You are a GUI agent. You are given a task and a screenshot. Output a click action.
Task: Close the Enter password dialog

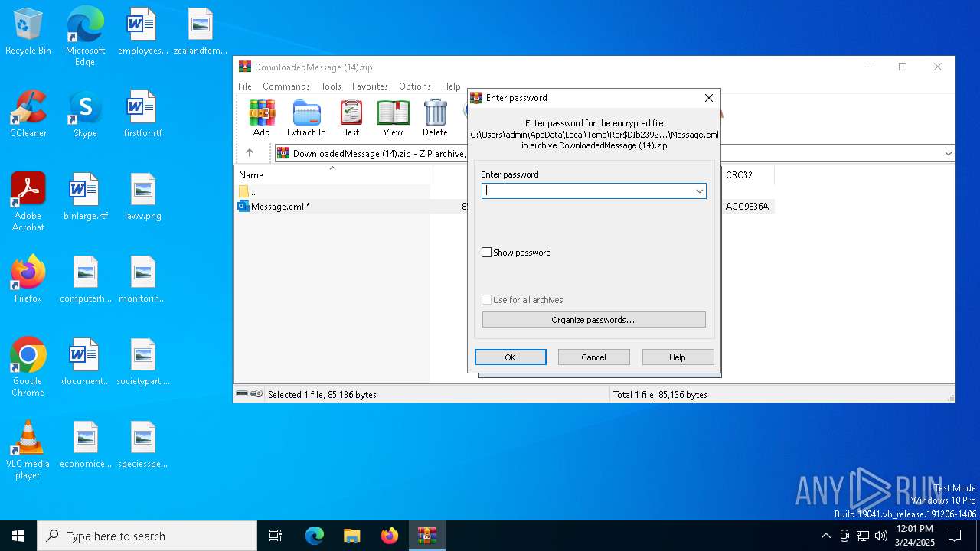point(708,98)
